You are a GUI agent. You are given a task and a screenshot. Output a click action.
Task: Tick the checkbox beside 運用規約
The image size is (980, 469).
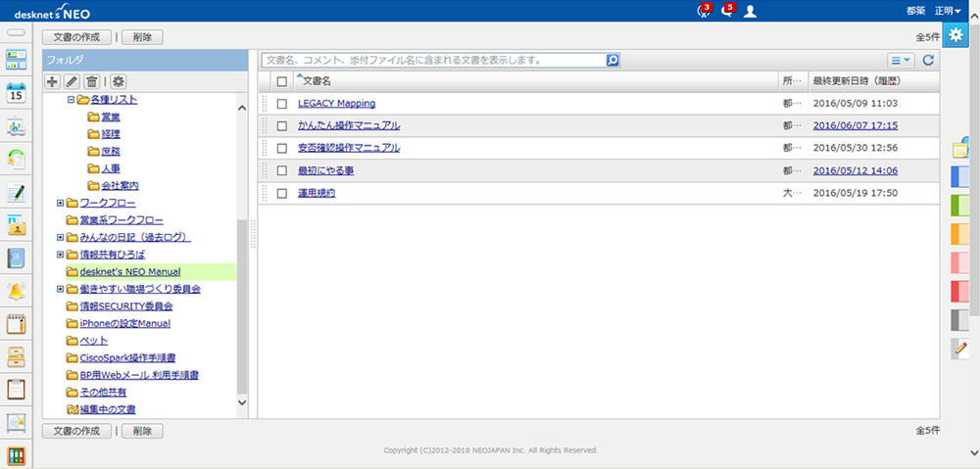click(x=282, y=193)
